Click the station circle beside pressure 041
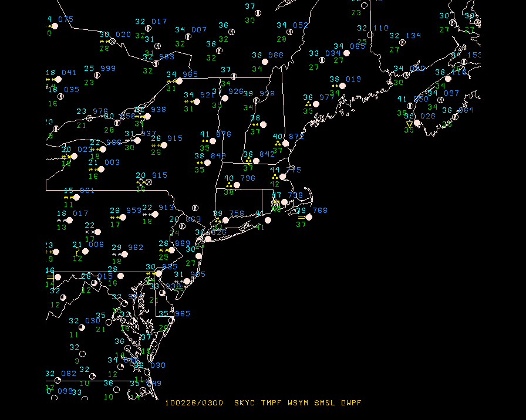The image size is (526, 420). pos(58,79)
